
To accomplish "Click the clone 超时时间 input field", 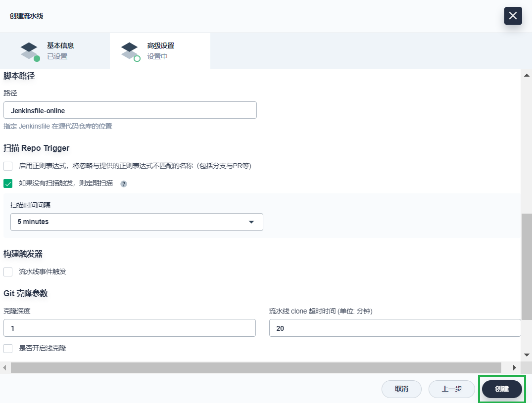I will point(395,328).
